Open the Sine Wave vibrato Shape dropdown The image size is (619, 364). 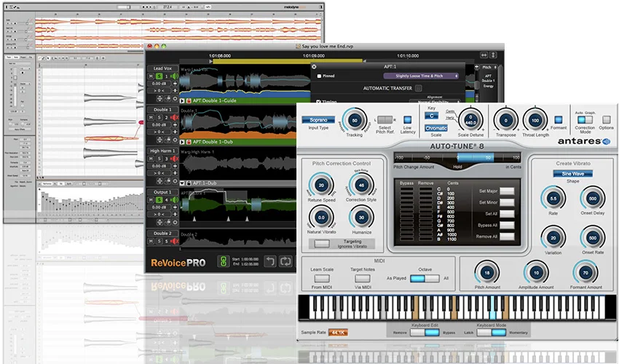[572, 174]
